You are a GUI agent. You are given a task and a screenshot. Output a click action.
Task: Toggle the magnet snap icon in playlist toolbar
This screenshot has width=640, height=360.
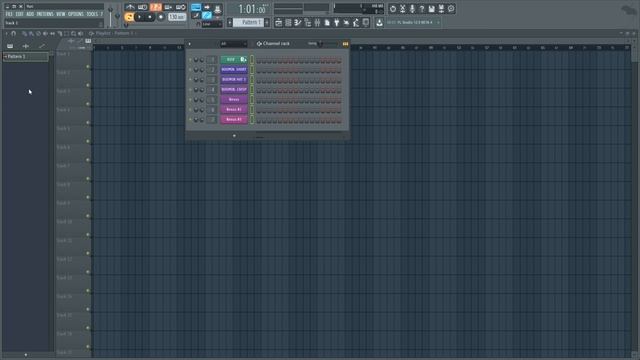coord(14,33)
